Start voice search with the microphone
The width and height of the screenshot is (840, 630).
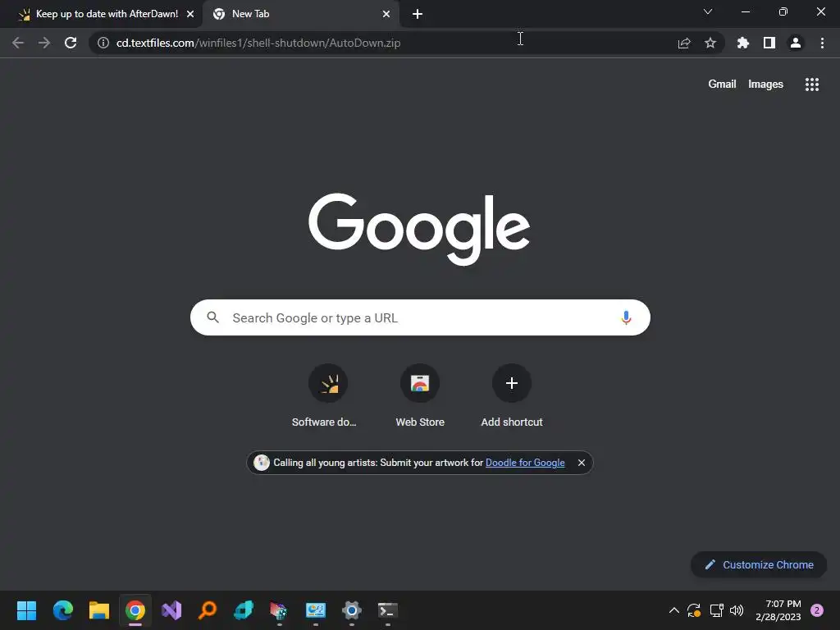(626, 317)
